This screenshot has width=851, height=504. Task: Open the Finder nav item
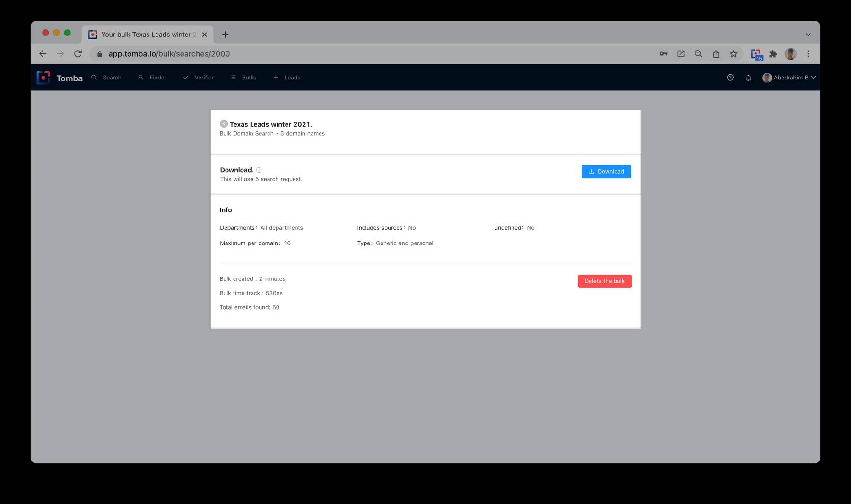152,78
